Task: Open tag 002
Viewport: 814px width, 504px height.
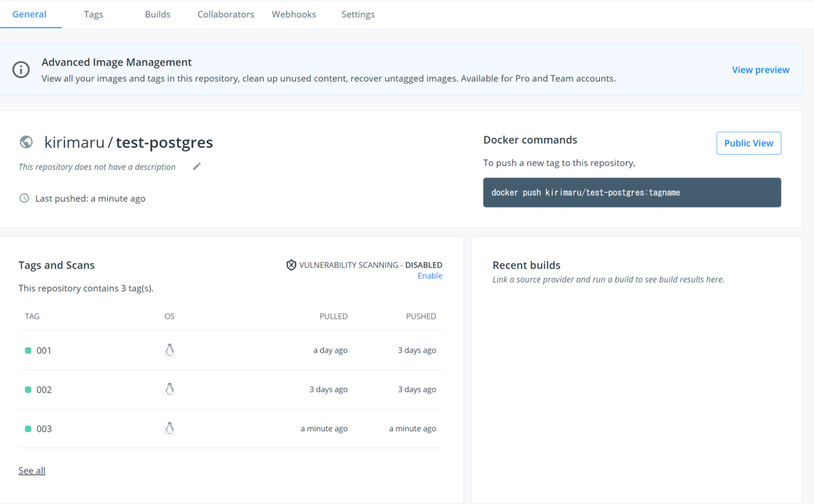Action: pos(44,390)
